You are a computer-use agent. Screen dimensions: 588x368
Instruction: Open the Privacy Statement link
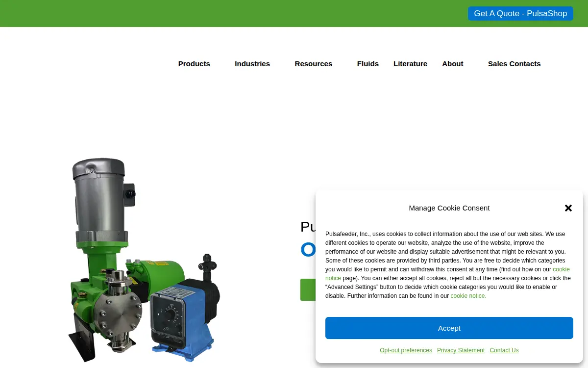461,350
